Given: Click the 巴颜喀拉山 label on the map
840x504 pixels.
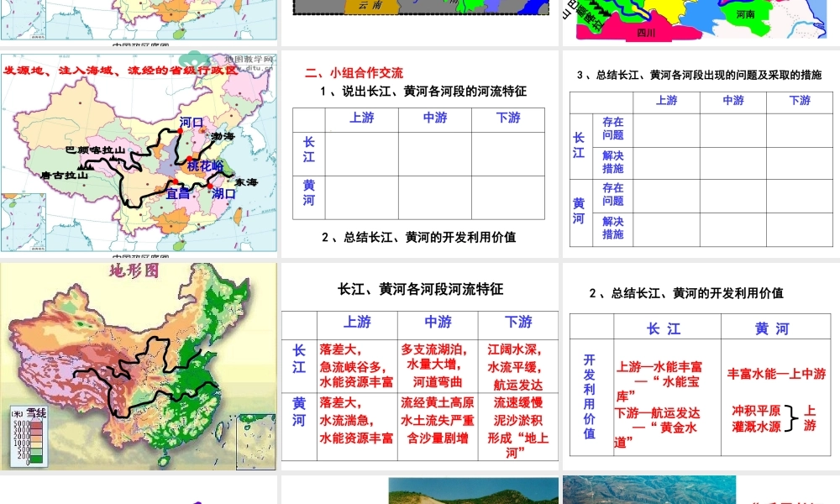Looking at the screenshot, I should [96, 150].
